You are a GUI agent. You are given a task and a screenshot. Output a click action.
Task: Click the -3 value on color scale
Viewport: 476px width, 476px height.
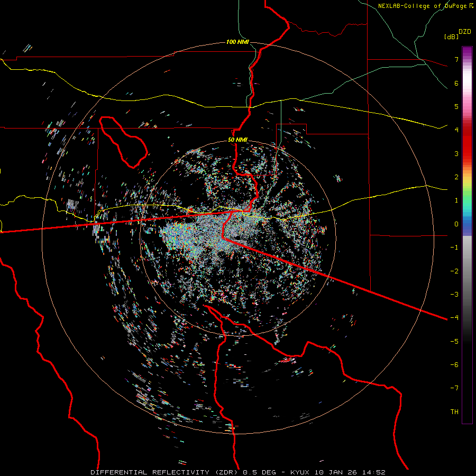tap(454, 295)
